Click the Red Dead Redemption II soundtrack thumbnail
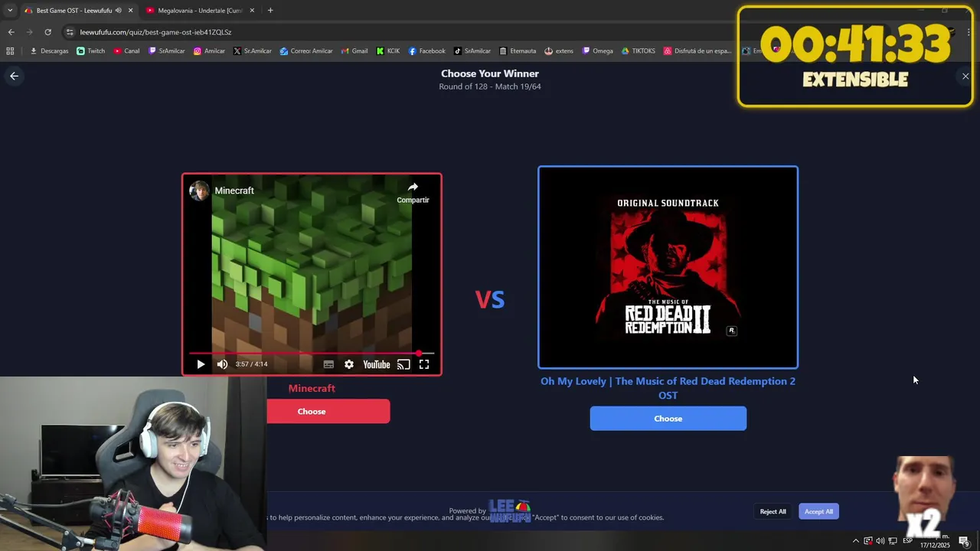980x551 pixels. (668, 267)
